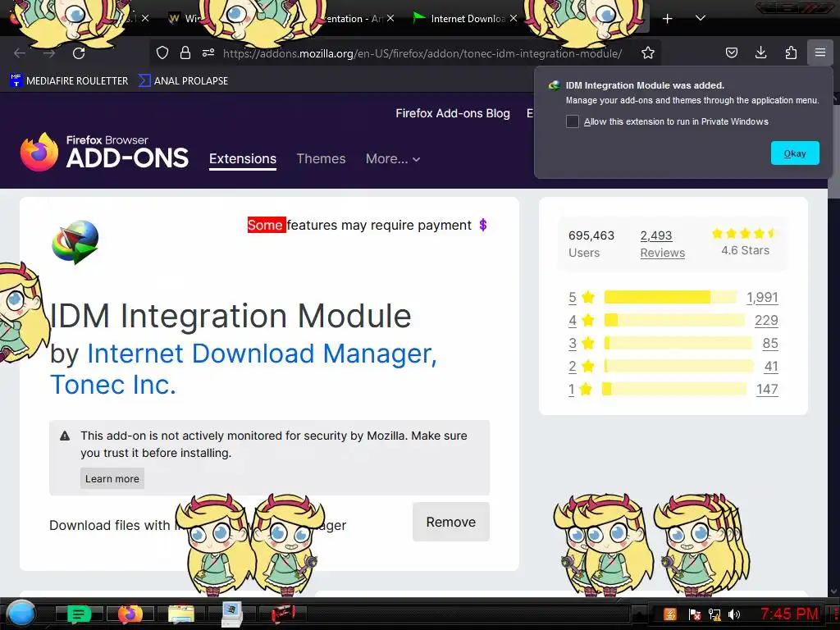Go back to the previous page
The width and height of the screenshot is (840, 630).
pos(20,53)
